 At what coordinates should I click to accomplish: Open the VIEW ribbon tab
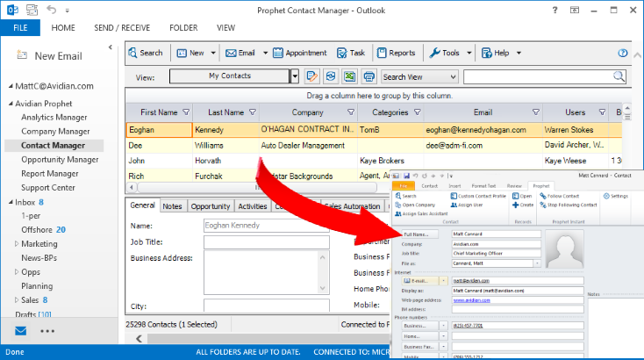[x=225, y=28]
